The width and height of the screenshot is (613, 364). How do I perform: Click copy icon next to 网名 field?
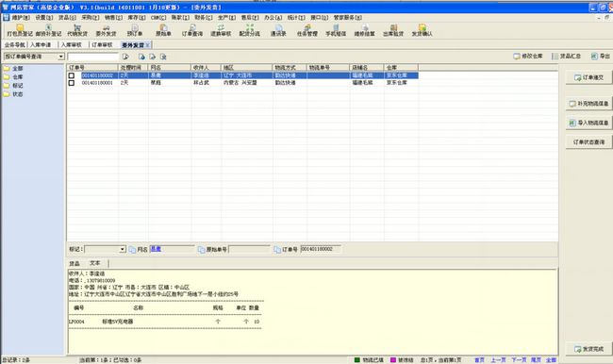[133, 250]
